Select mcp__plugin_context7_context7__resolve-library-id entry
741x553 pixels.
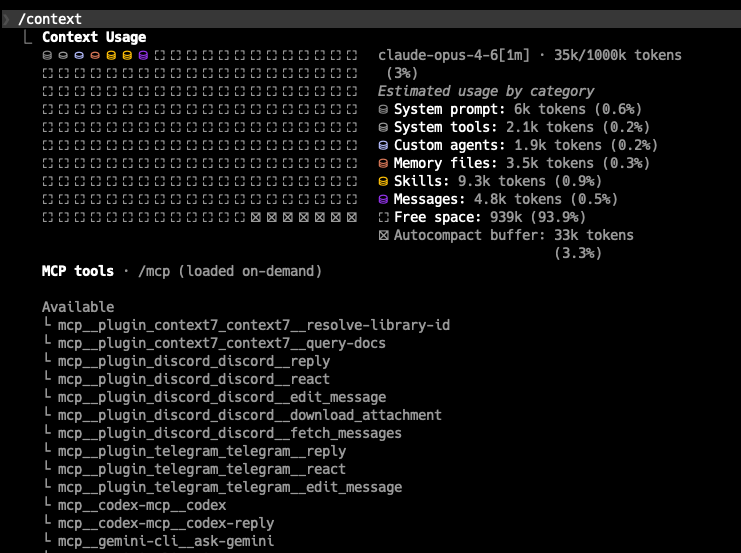tap(254, 325)
